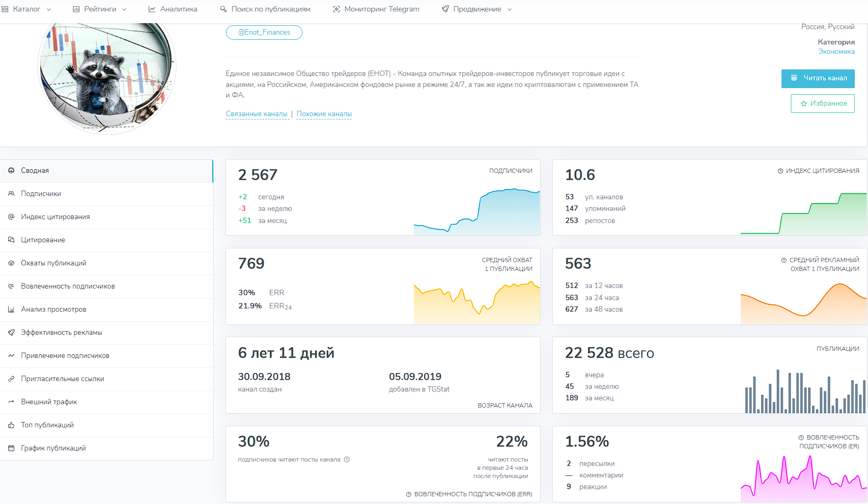Viewport: 868px width, 504px height.
Task: Open the Рейтинги dropdown in navigation
Action: [100, 9]
